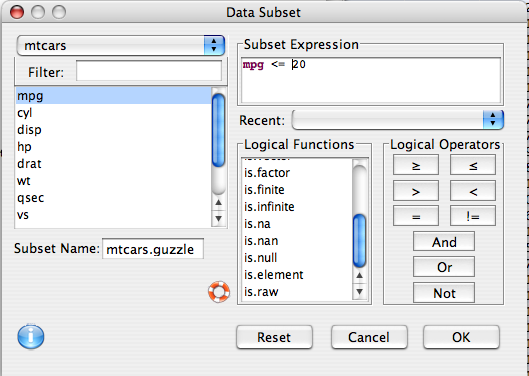Click the variable list scrollbar thumb
529x376 pixels.
(219, 130)
